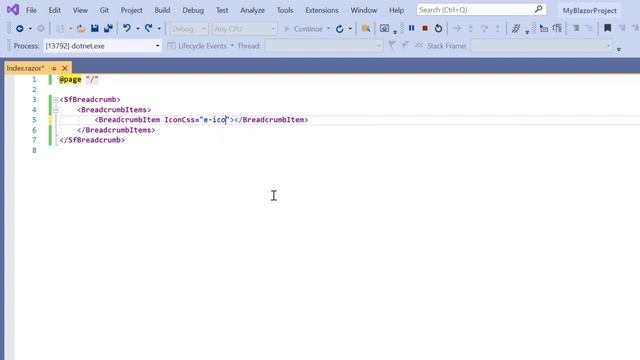
Task: Toggle a bookmark on current line
Action: (x=607, y=28)
